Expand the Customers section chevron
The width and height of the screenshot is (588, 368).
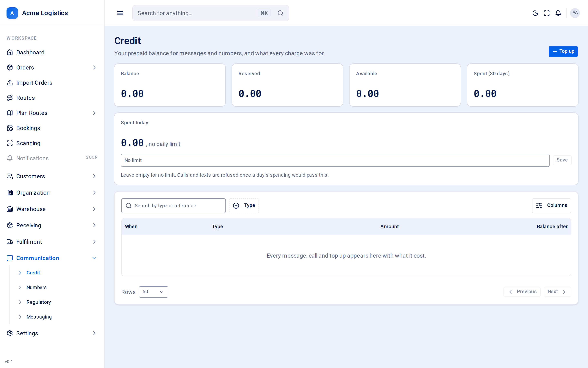[x=94, y=176]
